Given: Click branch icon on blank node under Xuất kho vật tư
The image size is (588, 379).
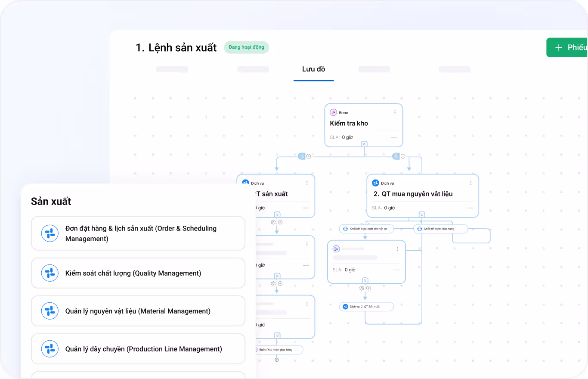Looking at the screenshot, I should coord(336,249).
